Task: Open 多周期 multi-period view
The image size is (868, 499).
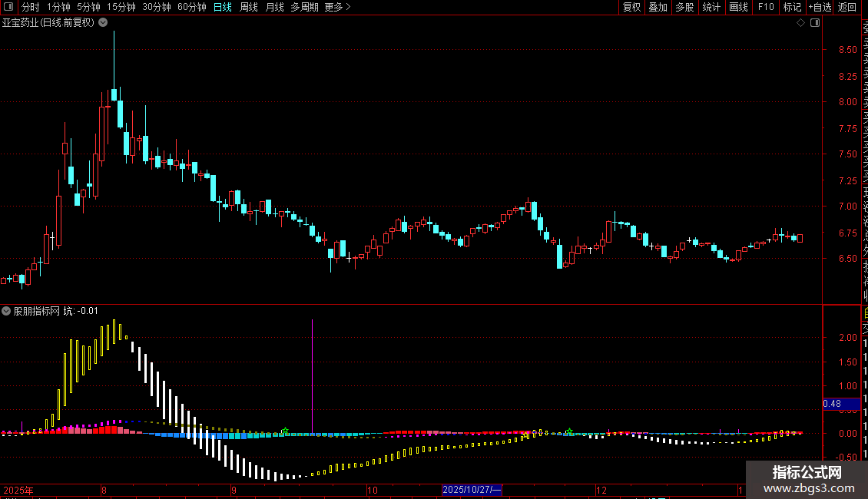Action: (304, 7)
